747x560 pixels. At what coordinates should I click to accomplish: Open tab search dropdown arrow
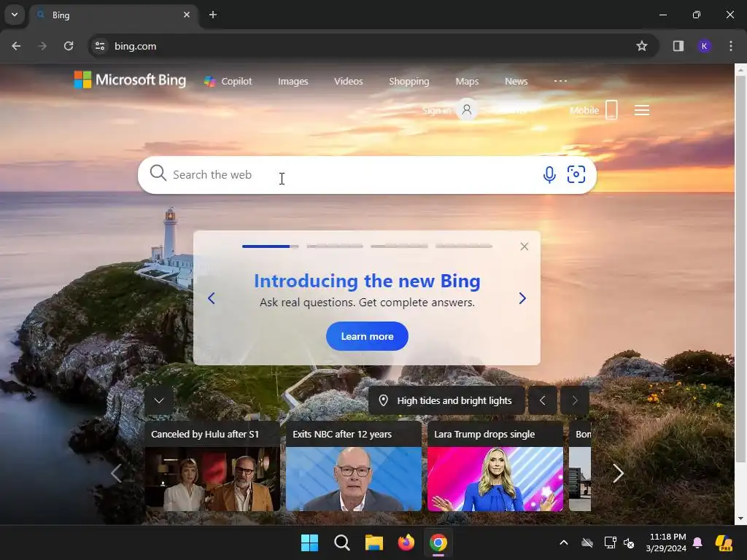(x=15, y=15)
